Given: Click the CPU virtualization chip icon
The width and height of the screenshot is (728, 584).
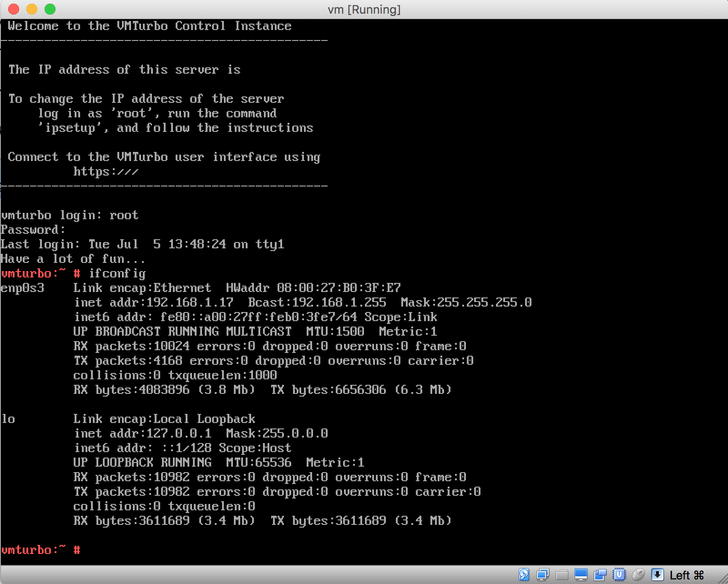Looking at the screenshot, I should pos(619,575).
